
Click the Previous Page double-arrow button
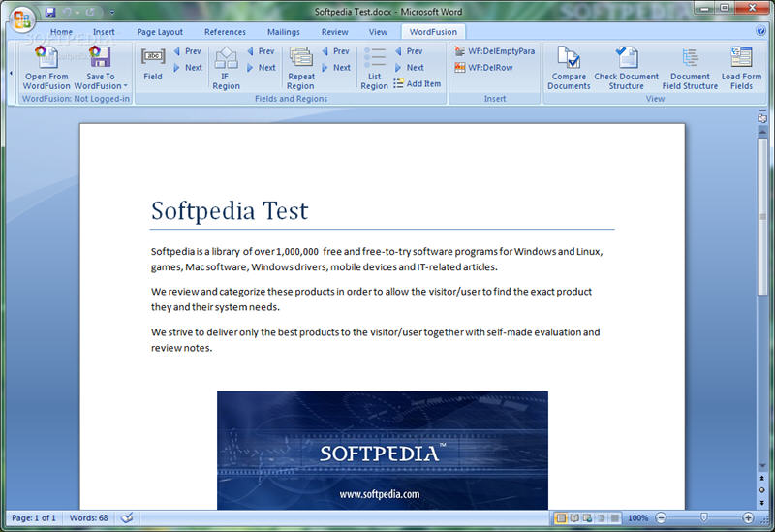point(762,478)
